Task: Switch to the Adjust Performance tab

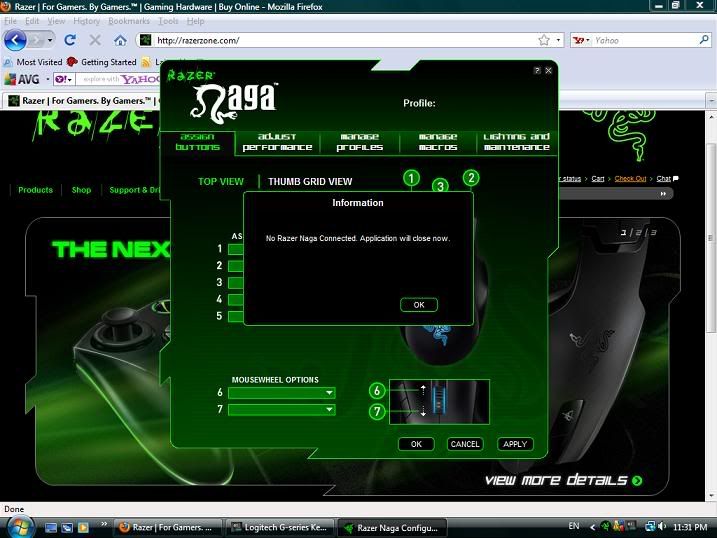Action: click(284, 142)
